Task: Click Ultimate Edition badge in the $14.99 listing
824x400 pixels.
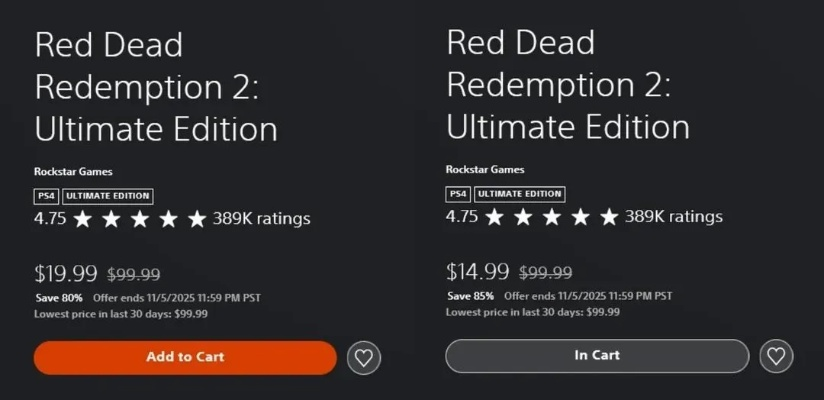Action: (x=520, y=194)
